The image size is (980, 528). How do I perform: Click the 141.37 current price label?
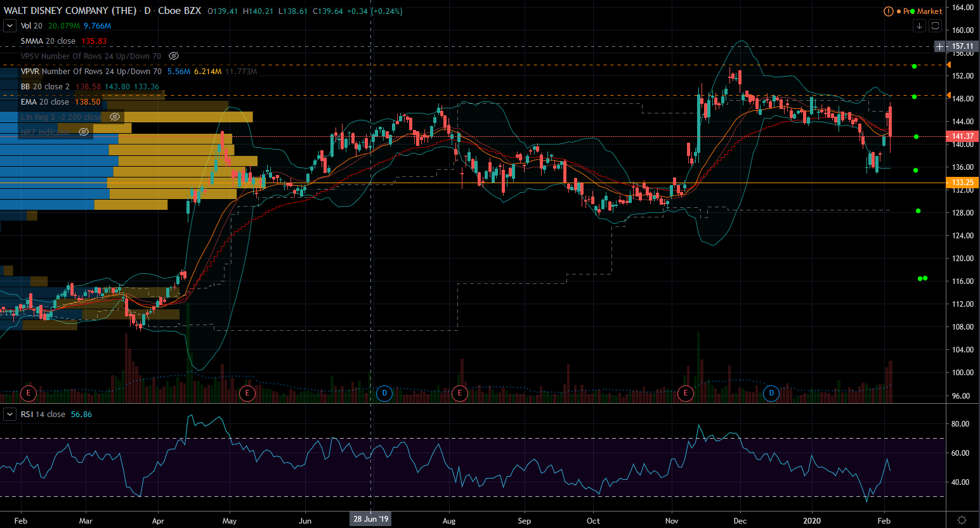(963, 136)
